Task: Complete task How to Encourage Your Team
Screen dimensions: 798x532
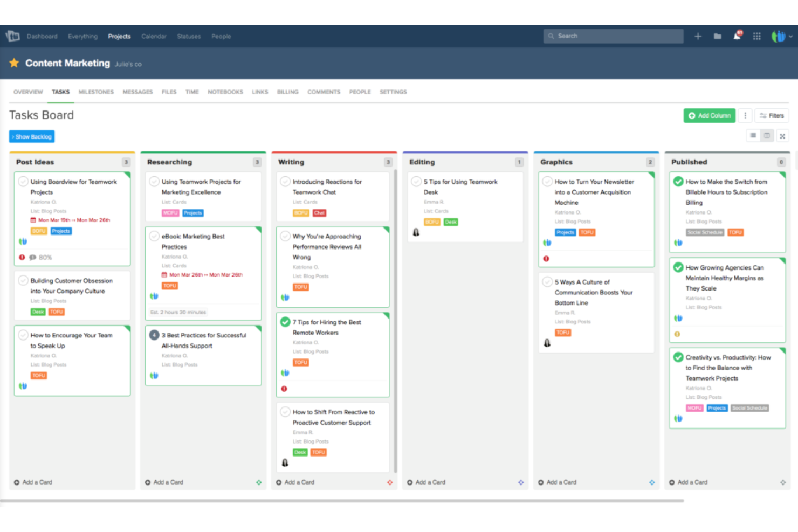Action: point(23,335)
